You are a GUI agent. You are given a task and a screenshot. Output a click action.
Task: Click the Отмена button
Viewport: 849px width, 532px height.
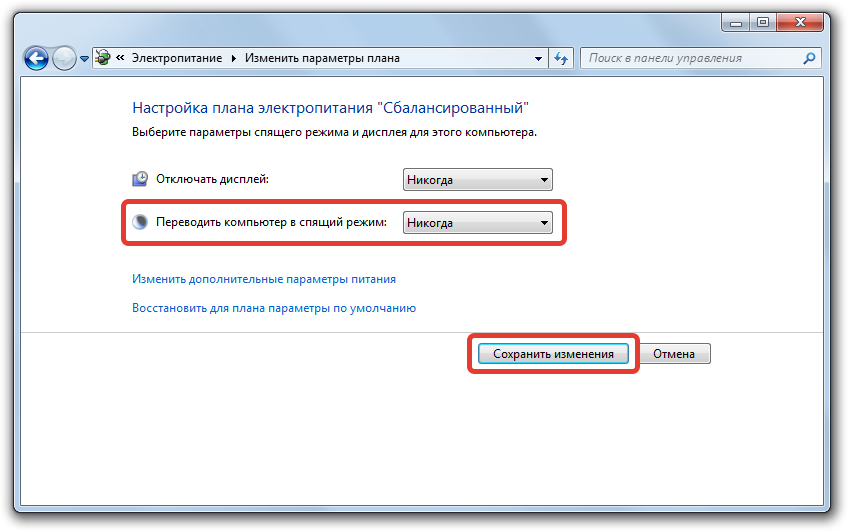(x=674, y=353)
